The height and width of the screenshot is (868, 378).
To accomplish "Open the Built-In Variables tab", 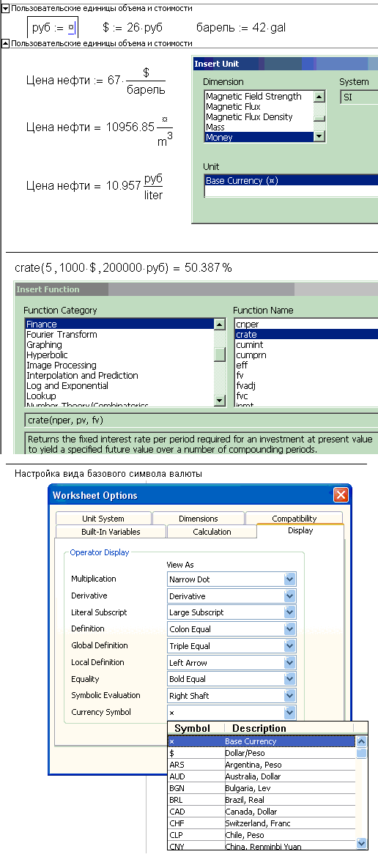I will [x=111, y=532].
